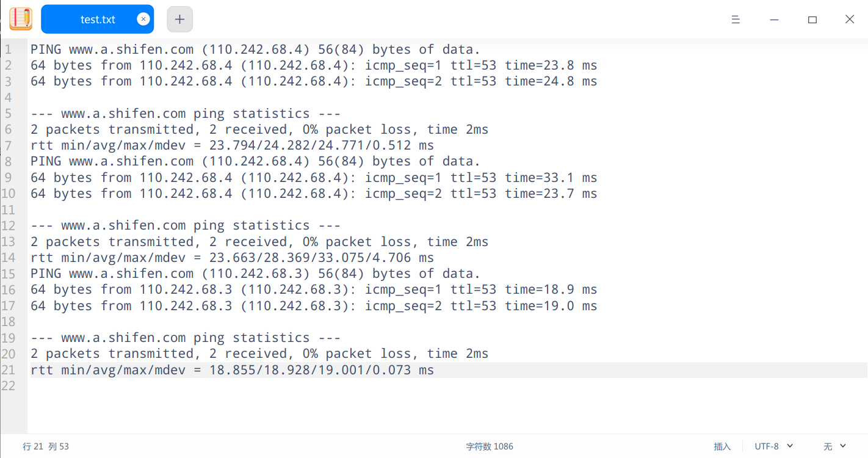Screen dimensions: 868x458
Task: Expand the UTF-8 encoding dropdown
Action: coord(773,446)
